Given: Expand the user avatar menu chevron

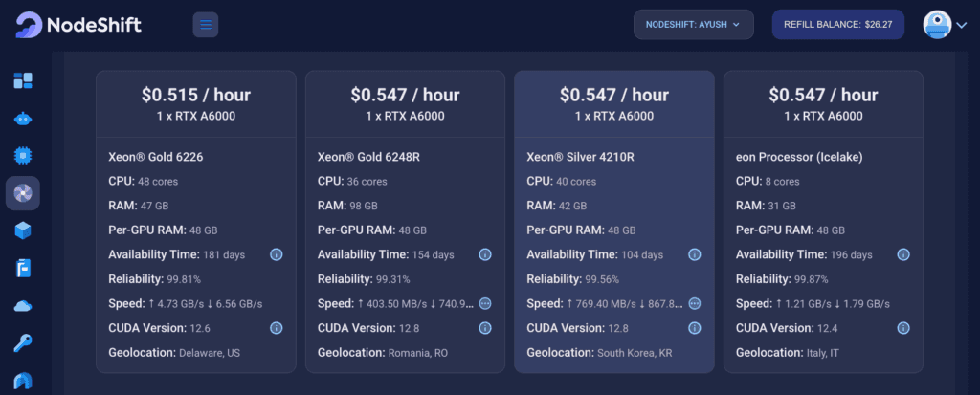Looking at the screenshot, I should coord(961,25).
